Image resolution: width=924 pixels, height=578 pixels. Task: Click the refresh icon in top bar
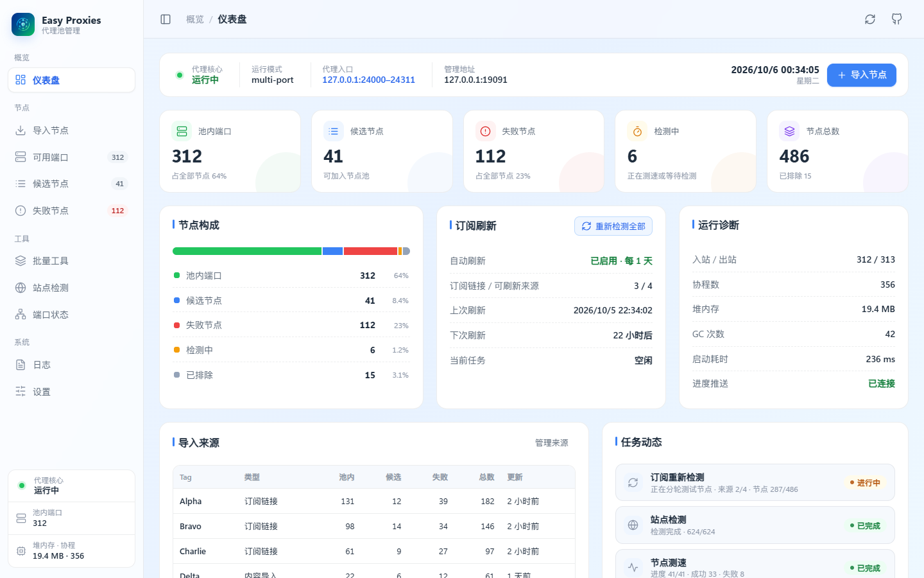(870, 19)
